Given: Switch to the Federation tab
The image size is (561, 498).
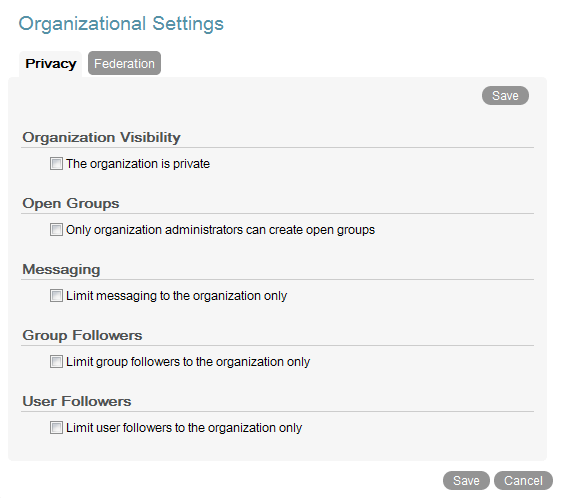Looking at the screenshot, I should pyautogui.click(x=124, y=63).
